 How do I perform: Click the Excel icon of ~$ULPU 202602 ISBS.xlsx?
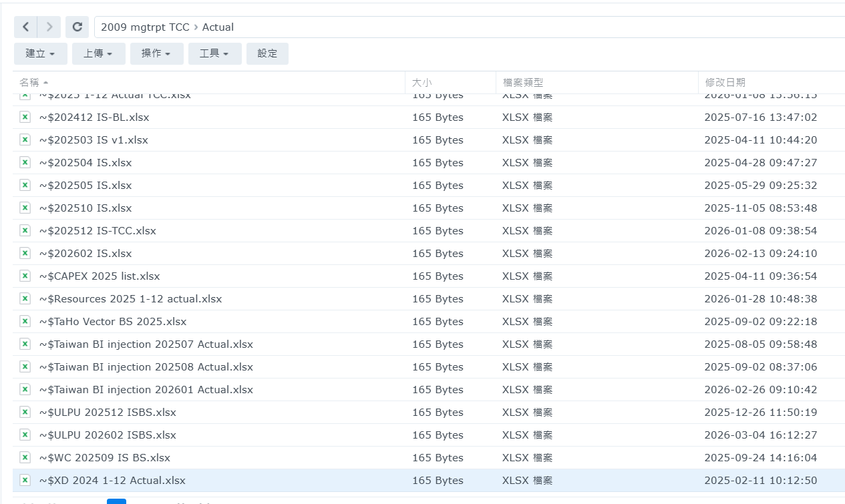point(25,435)
